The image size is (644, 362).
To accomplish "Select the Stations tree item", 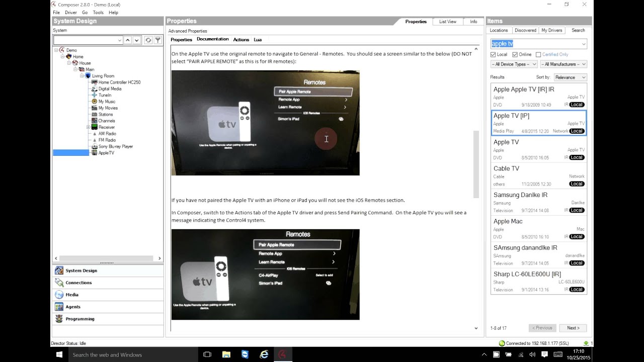I will coord(106,115).
